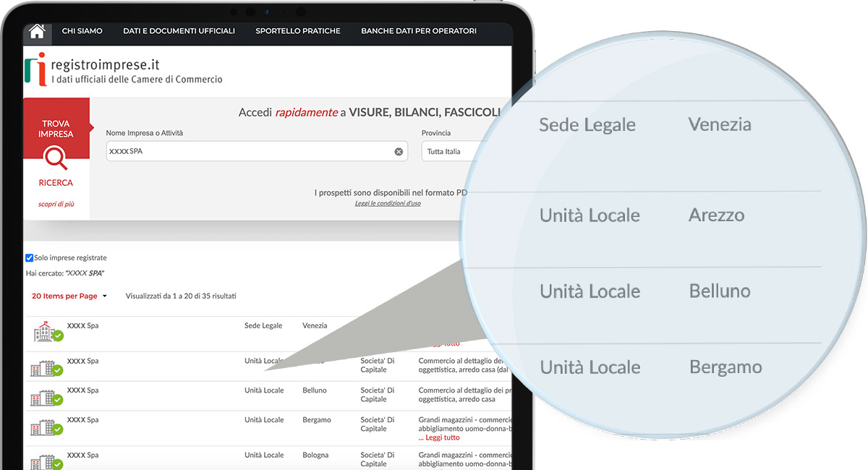
Task: Click the scopri di più link
Action: tap(56, 205)
